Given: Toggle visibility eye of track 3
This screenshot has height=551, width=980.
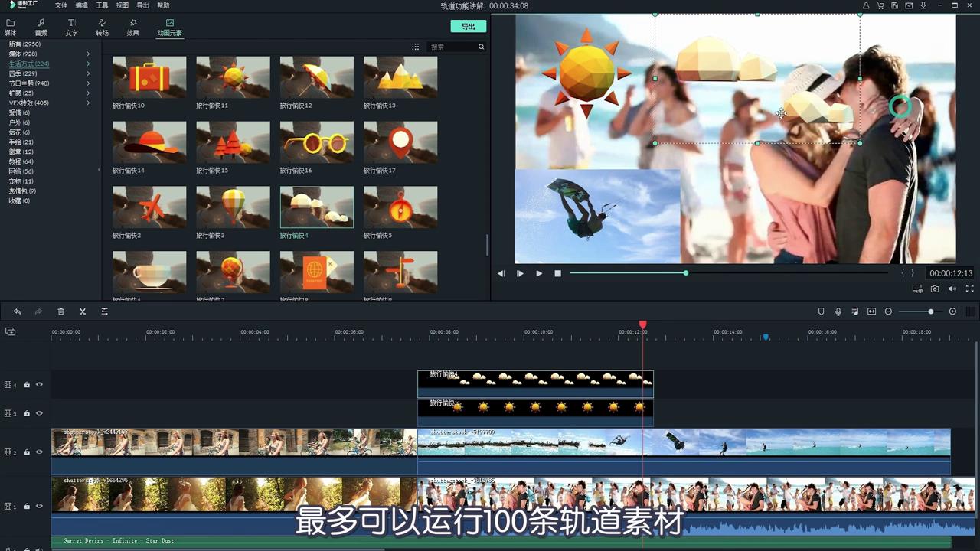Looking at the screenshot, I should tap(39, 413).
